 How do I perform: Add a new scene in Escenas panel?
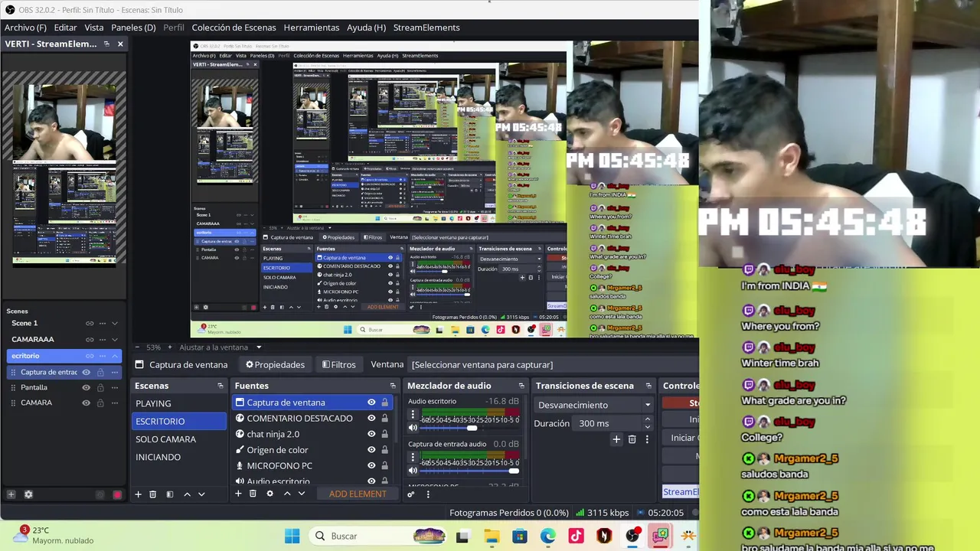click(x=139, y=494)
